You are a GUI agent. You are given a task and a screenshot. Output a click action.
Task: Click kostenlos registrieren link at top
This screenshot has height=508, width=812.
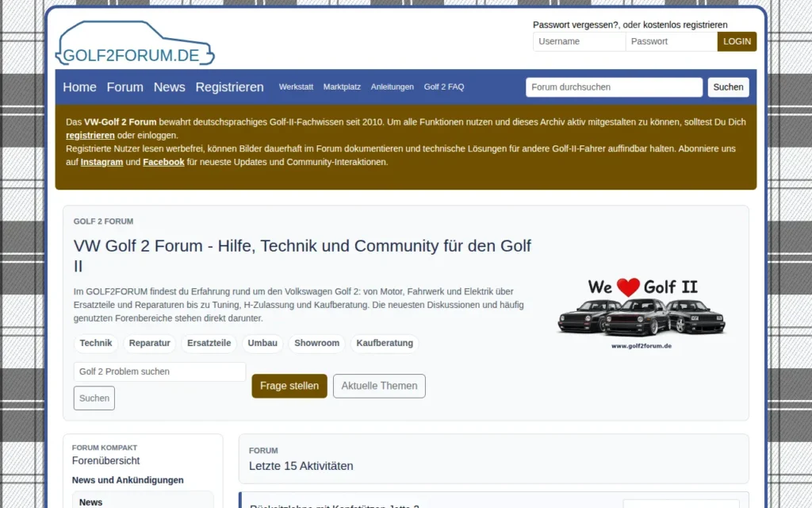(685, 25)
